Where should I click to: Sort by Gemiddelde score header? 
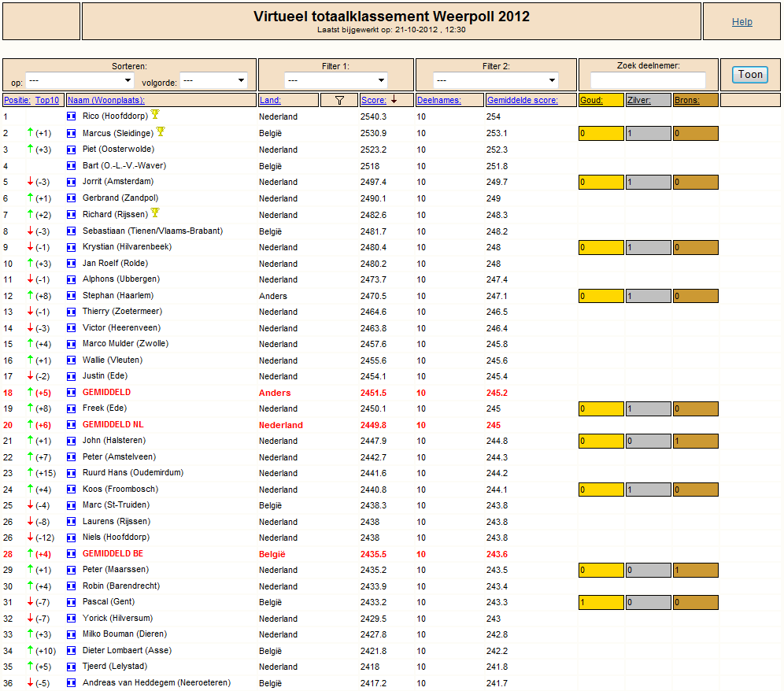(x=523, y=100)
